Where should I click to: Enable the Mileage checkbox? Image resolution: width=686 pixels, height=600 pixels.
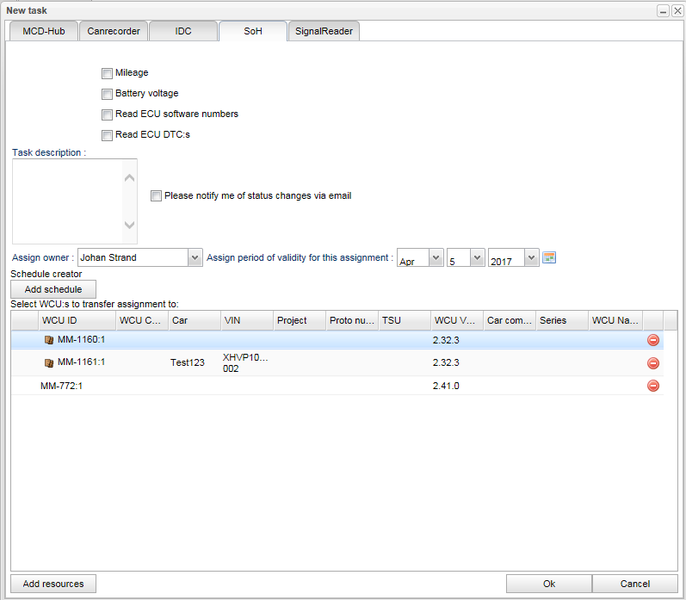point(107,73)
